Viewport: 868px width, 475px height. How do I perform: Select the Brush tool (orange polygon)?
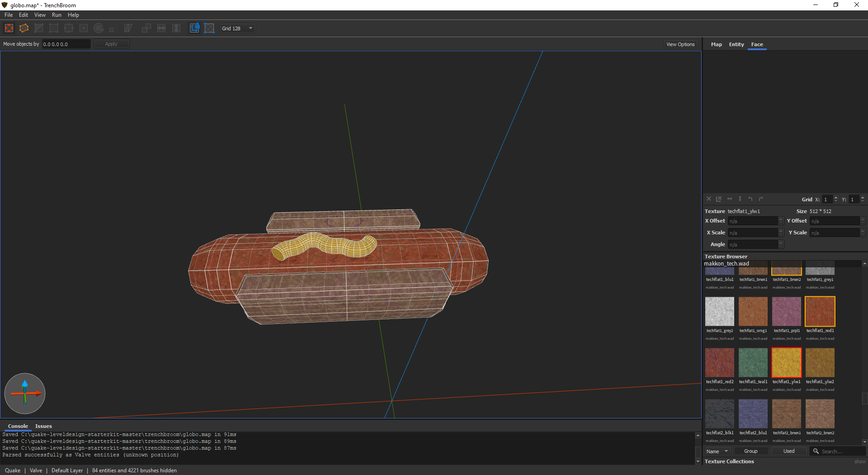(24, 28)
